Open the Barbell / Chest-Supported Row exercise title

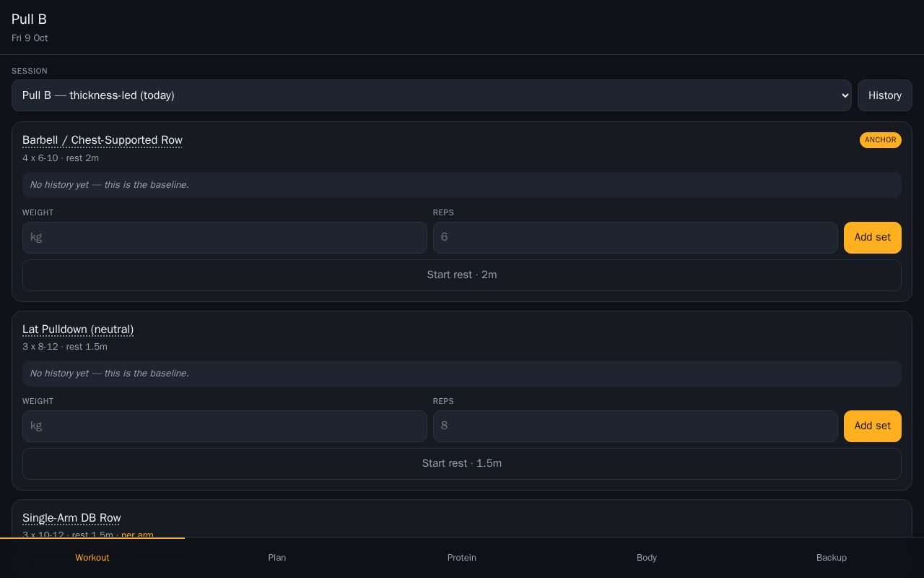[x=103, y=140]
